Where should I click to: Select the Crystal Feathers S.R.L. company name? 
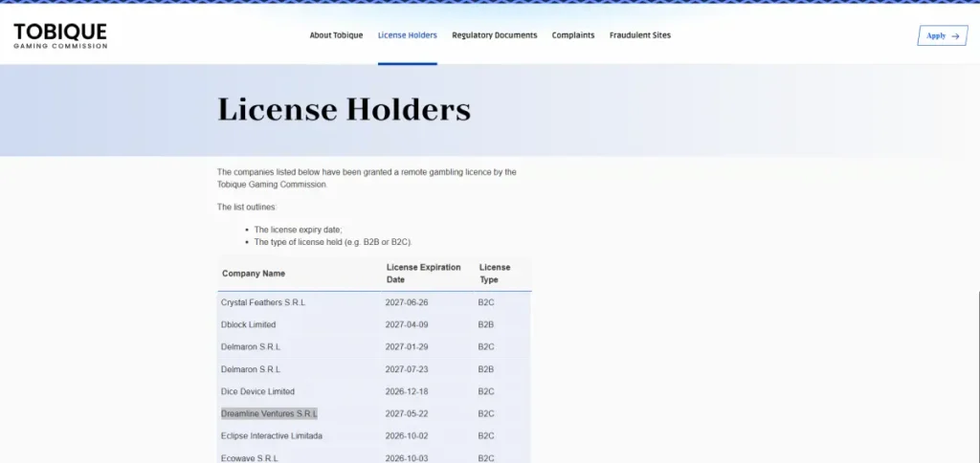pyautogui.click(x=263, y=302)
